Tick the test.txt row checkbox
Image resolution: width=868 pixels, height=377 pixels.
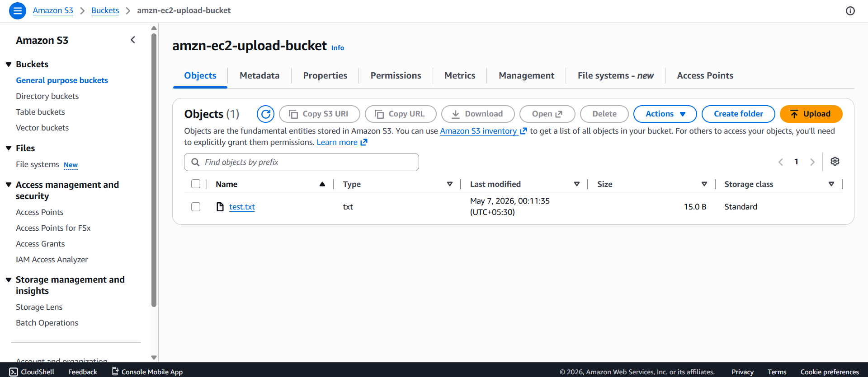pos(196,207)
